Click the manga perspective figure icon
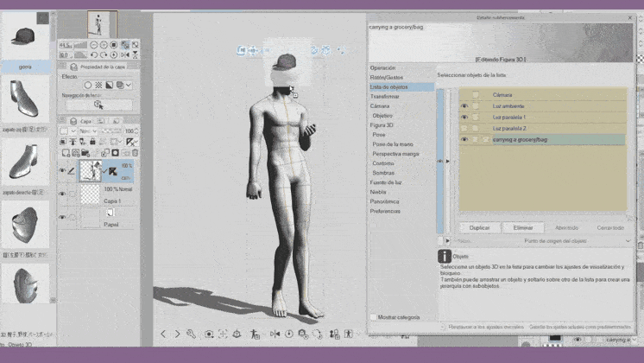 tap(349, 334)
